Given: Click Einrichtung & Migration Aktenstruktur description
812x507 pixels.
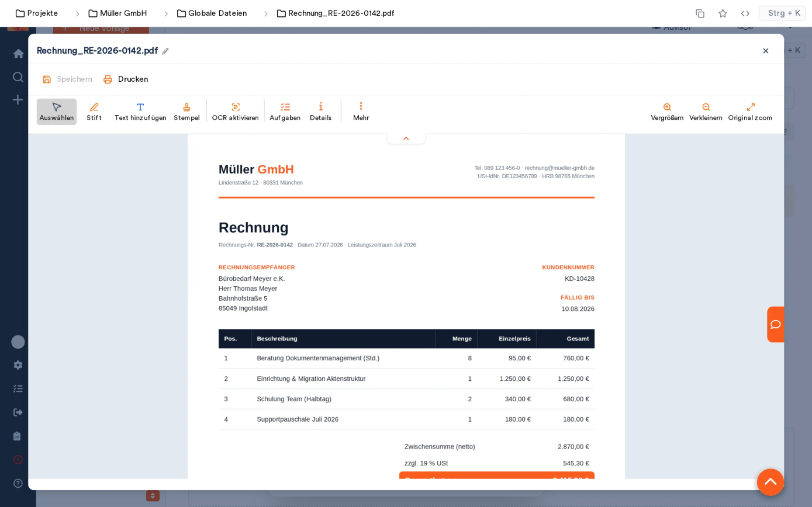Looking at the screenshot, I should point(311,378).
